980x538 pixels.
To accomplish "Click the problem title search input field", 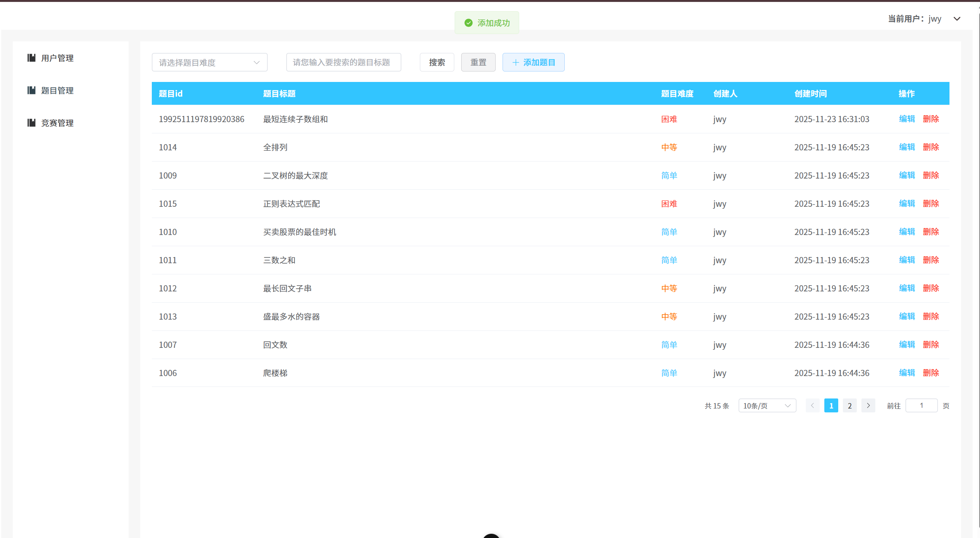I will pos(343,62).
